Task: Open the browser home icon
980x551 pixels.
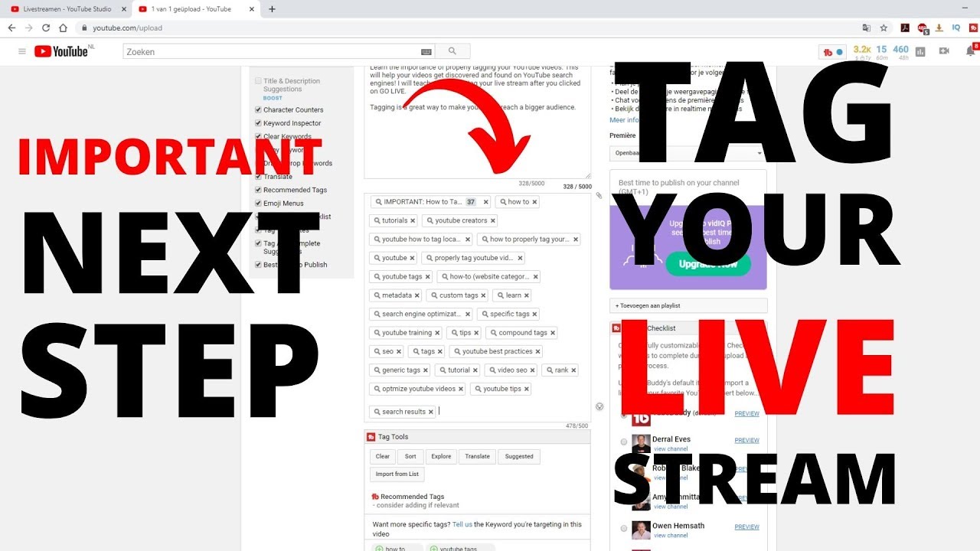Action: (x=64, y=28)
